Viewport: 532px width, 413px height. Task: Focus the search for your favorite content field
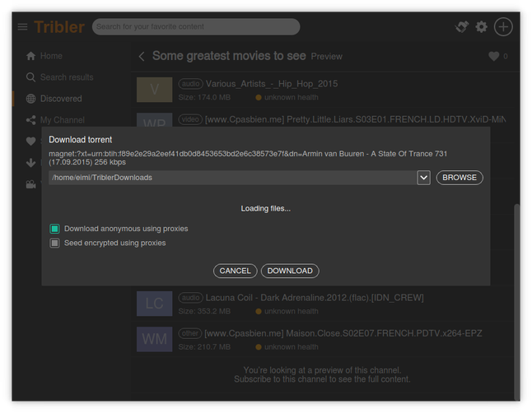(x=196, y=27)
